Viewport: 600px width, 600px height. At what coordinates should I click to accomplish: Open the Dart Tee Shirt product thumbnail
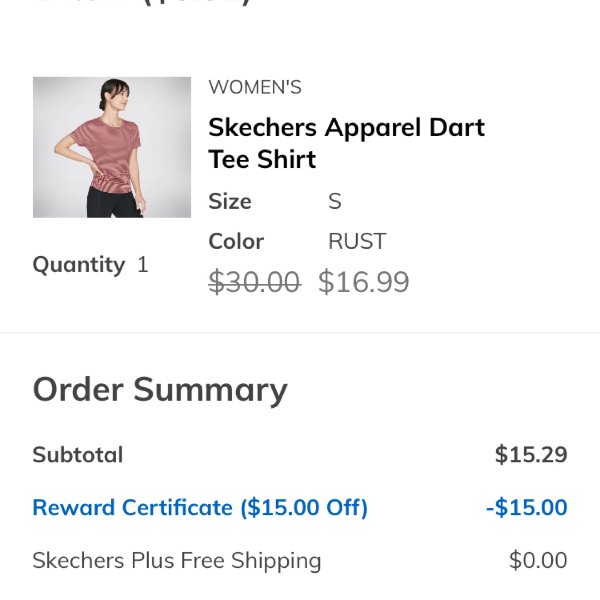[112, 147]
